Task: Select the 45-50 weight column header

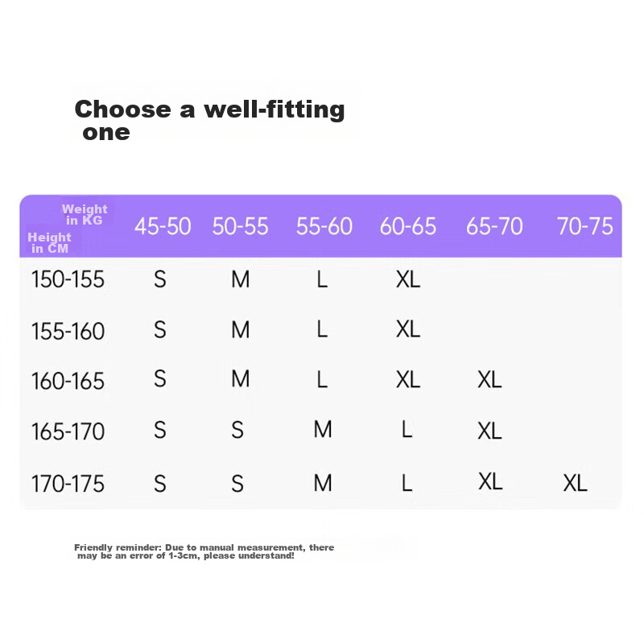Action: click(x=163, y=227)
